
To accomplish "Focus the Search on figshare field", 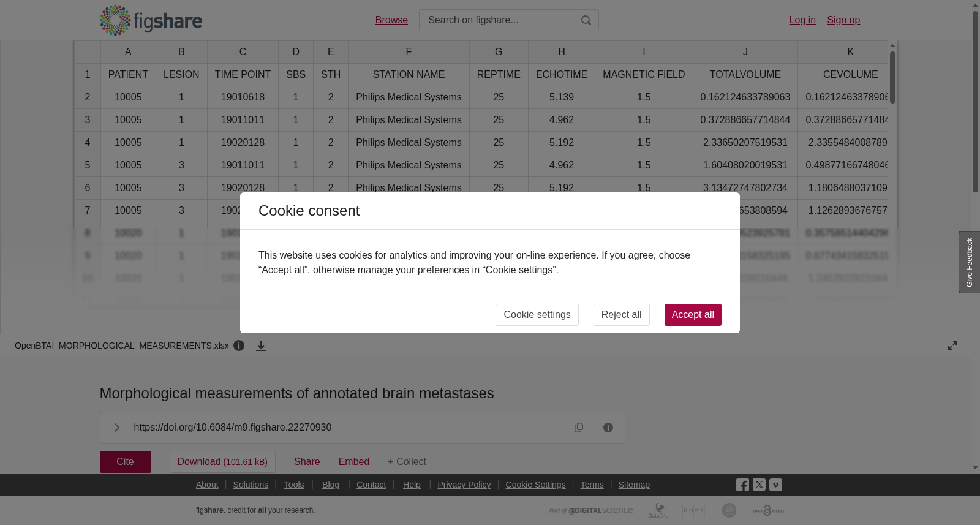I will (499, 20).
